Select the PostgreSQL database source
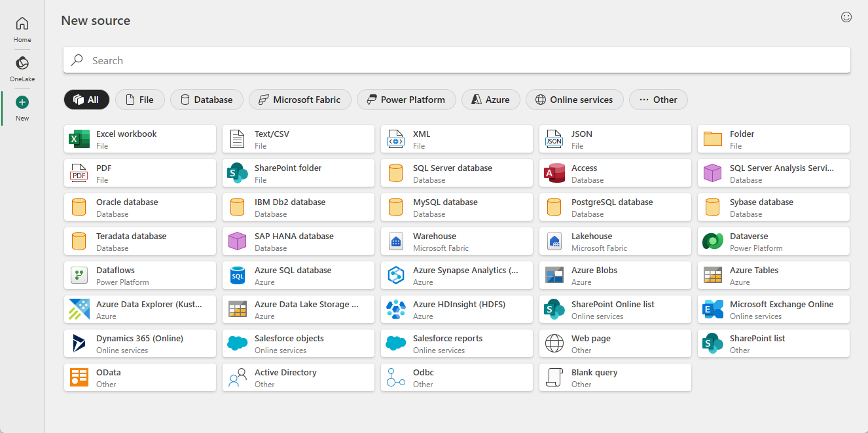This screenshot has width=868, height=433. click(x=615, y=207)
